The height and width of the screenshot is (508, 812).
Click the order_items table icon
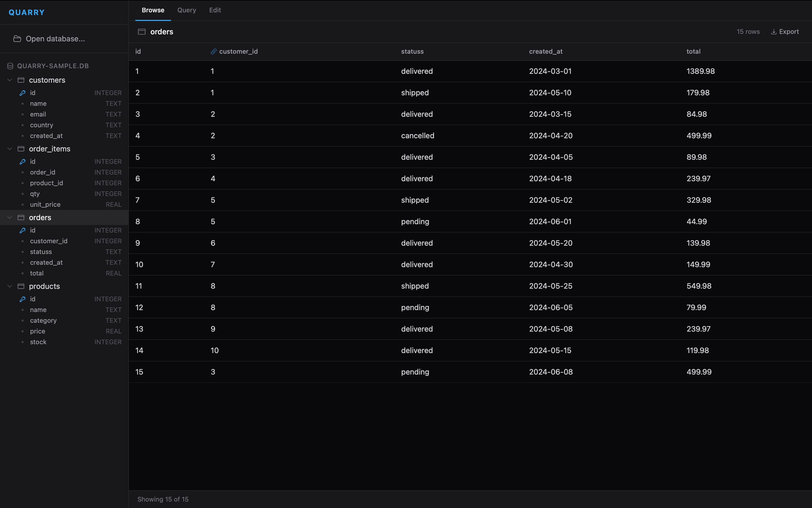click(21, 149)
